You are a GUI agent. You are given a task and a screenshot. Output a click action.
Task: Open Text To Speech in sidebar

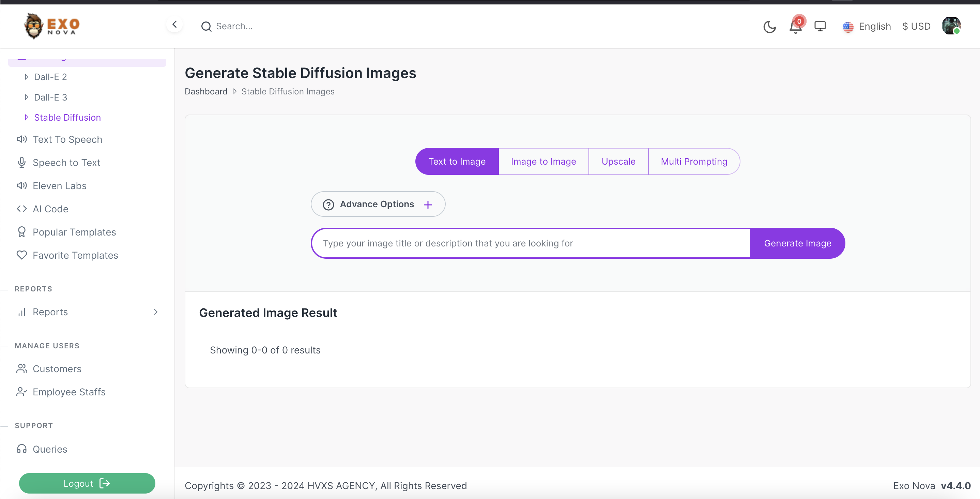coord(67,139)
